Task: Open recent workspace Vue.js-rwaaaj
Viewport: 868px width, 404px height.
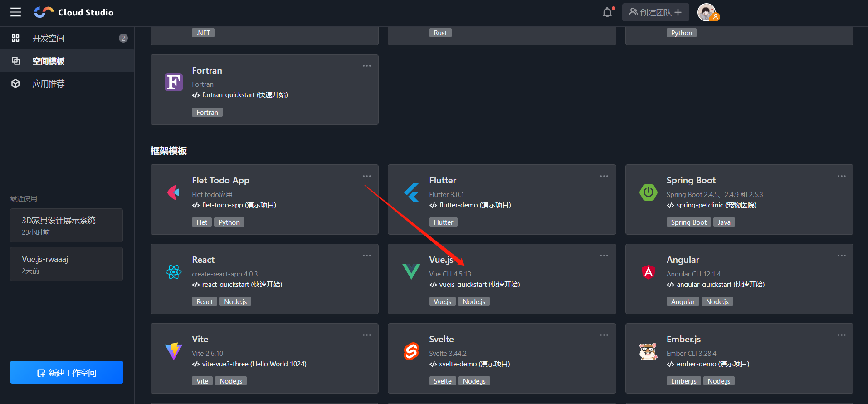Action: click(66, 264)
